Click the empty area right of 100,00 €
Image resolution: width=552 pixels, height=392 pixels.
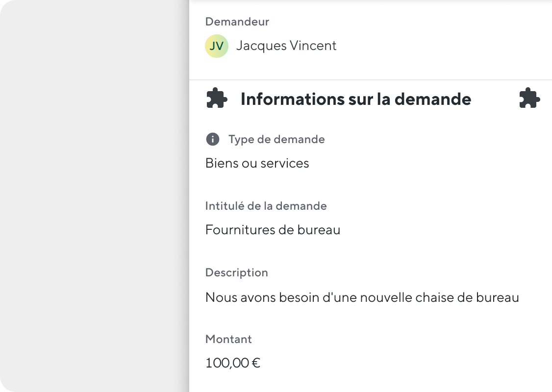click(405, 363)
